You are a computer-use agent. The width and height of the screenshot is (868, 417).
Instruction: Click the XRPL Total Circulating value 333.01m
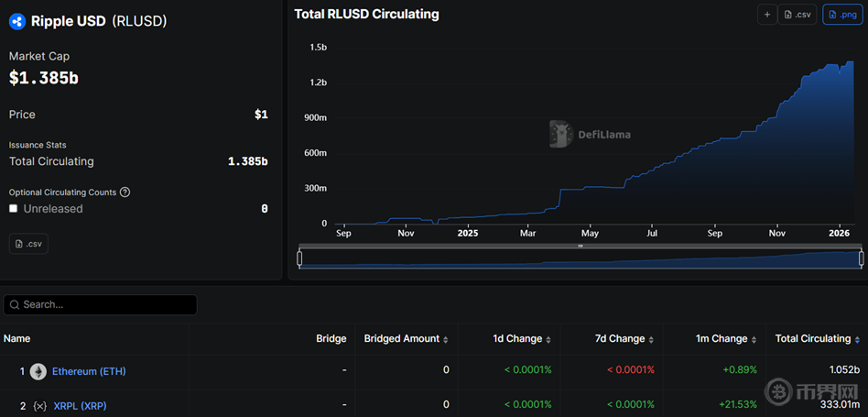point(841,405)
